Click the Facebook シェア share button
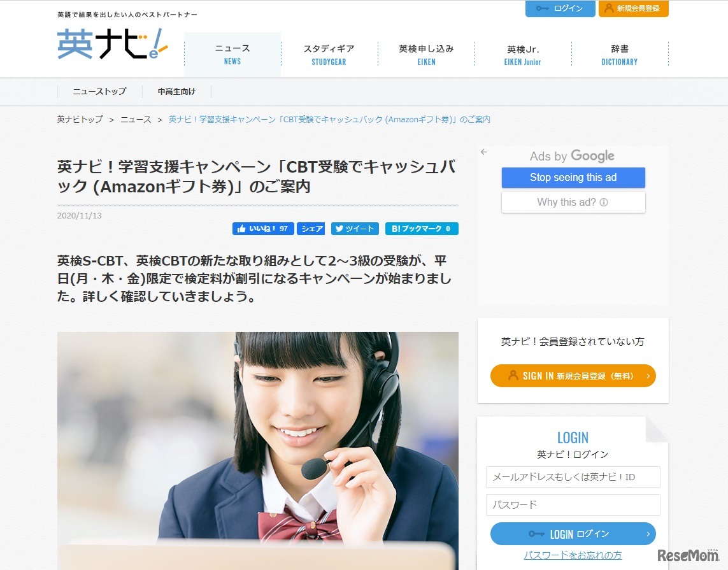This screenshot has height=570, width=728. pyautogui.click(x=311, y=229)
